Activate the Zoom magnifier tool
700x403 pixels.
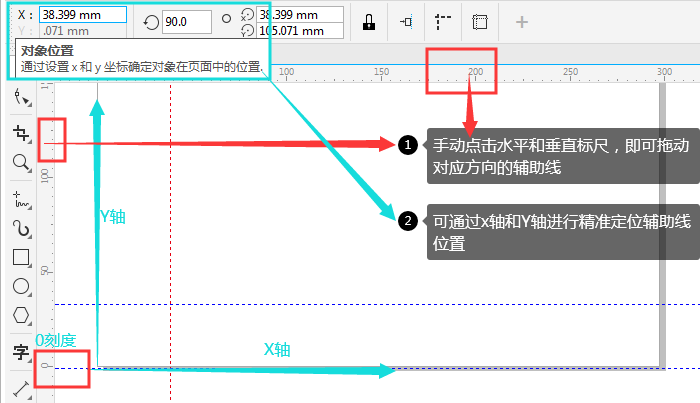click(x=21, y=163)
